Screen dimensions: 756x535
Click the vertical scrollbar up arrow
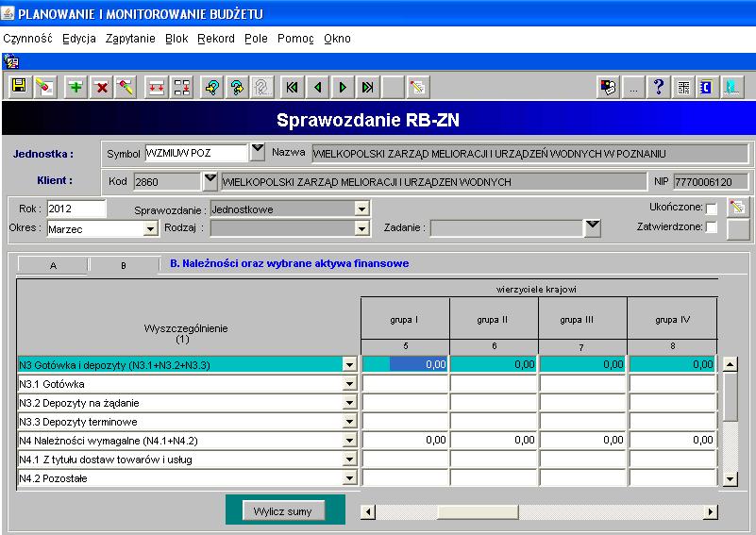coord(730,364)
